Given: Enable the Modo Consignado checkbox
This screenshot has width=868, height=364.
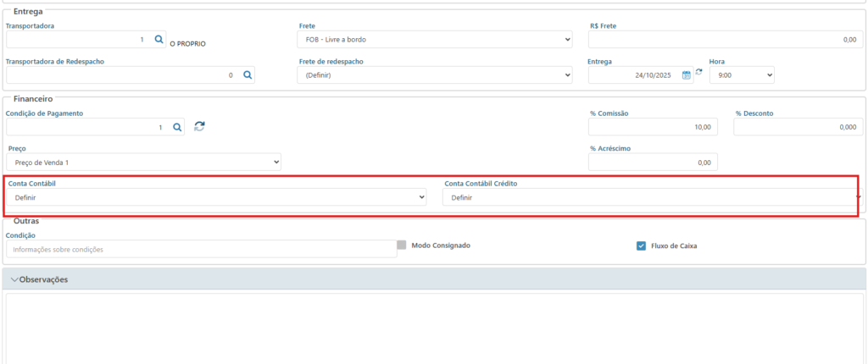Looking at the screenshot, I should [x=402, y=245].
